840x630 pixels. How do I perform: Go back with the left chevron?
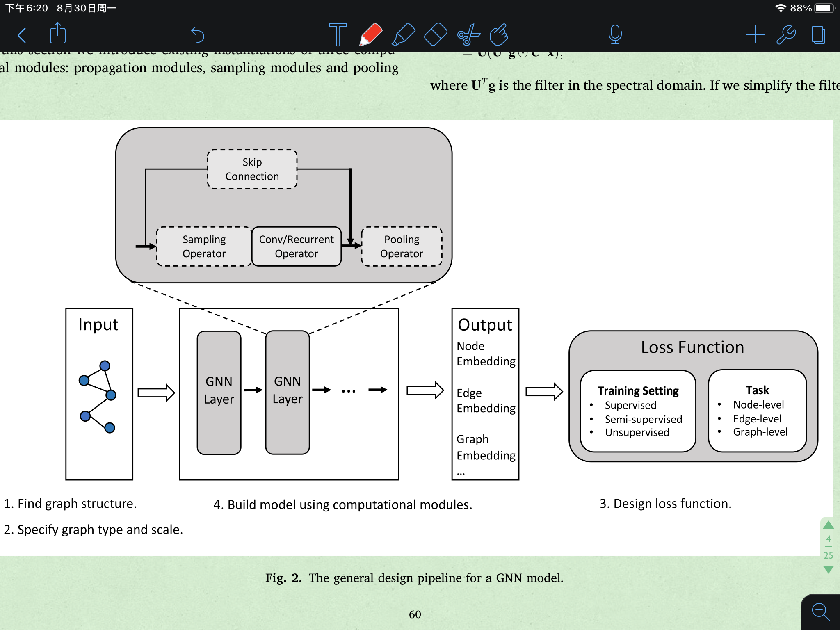(x=22, y=35)
